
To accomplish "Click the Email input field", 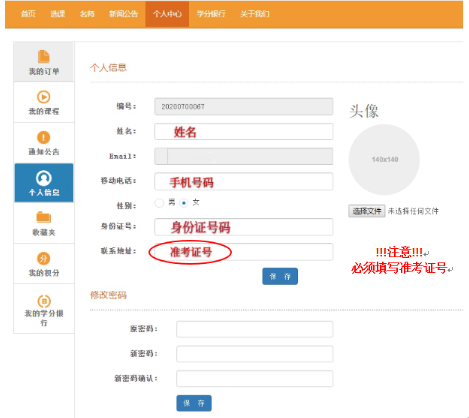I will (x=244, y=156).
